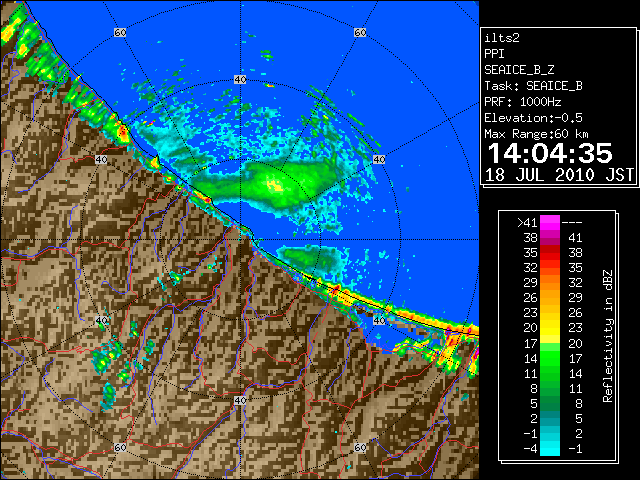This screenshot has height=480, width=640.
Task: Click the green echo patch just southeast of the radar
Action: [310, 258]
